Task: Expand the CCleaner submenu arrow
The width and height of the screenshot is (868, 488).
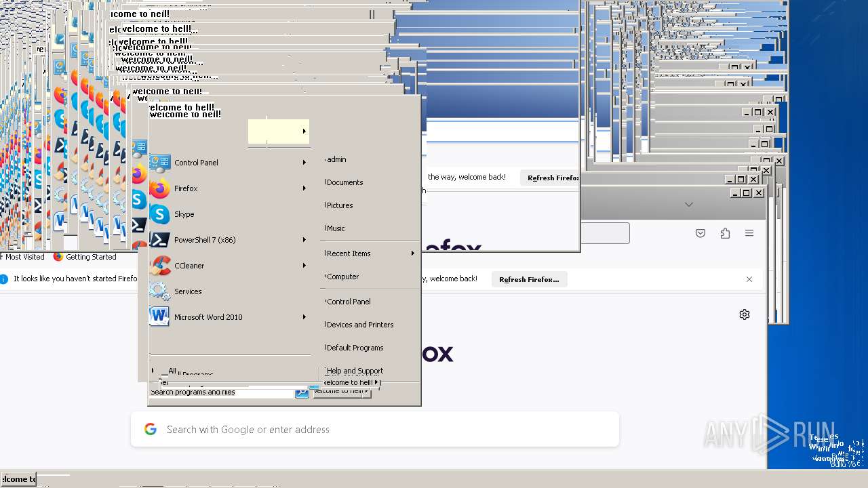Action: 304,266
